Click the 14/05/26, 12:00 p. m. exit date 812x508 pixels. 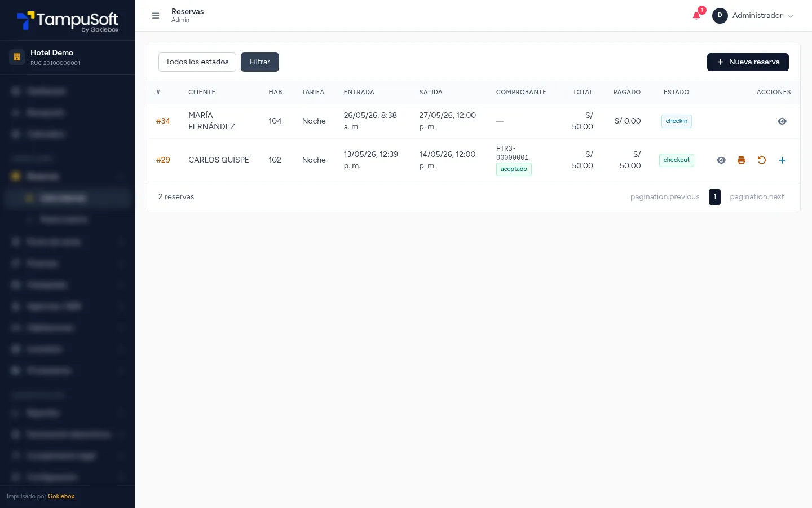point(448,160)
